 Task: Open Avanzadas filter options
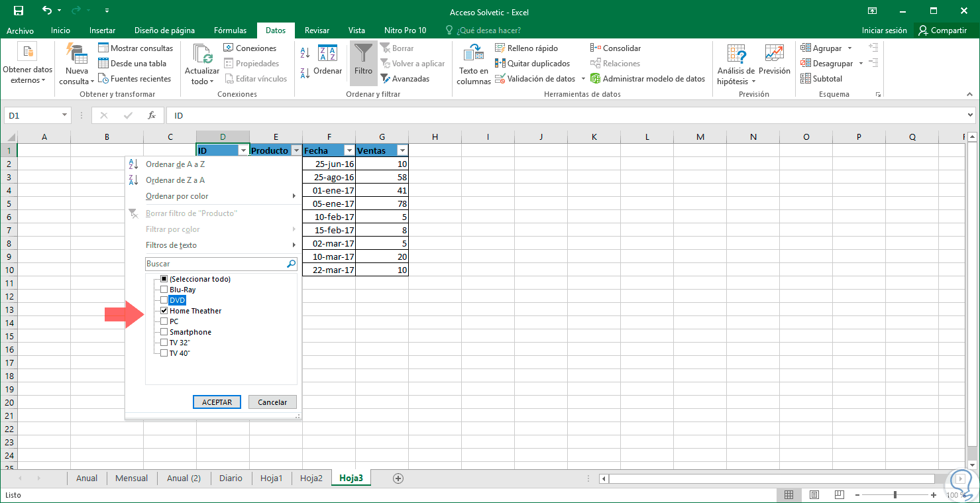[x=405, y=79]
